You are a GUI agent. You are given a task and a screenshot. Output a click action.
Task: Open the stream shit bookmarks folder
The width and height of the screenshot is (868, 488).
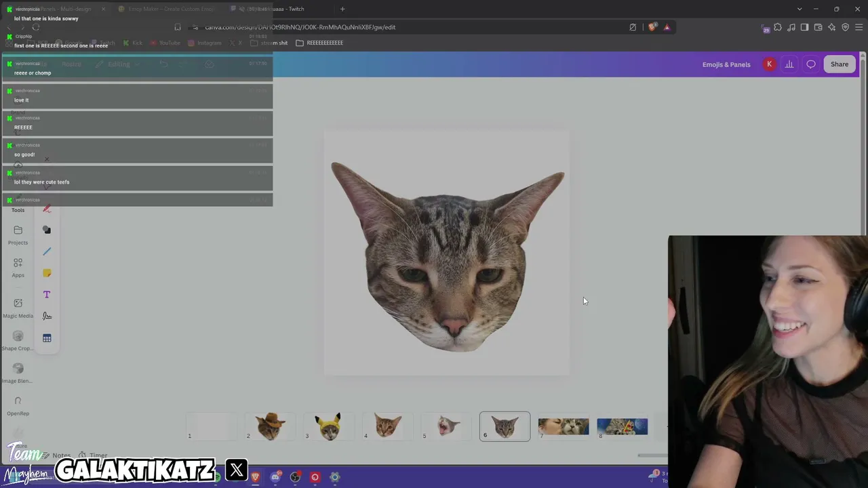coord(269,43)
